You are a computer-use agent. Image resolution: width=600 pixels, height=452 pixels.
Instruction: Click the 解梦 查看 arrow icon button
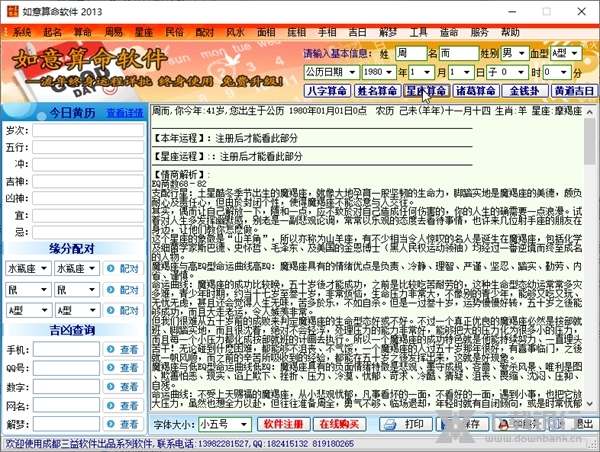[111, 424]
